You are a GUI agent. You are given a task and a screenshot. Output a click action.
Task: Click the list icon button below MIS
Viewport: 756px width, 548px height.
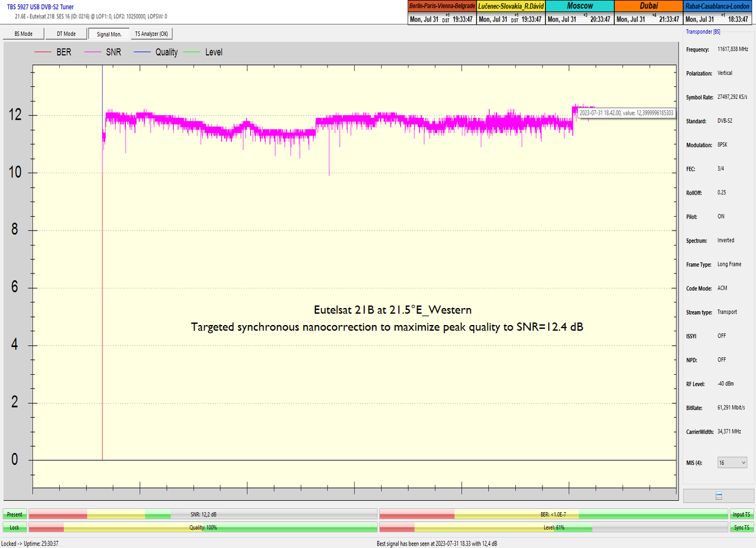tap(718, 496)
